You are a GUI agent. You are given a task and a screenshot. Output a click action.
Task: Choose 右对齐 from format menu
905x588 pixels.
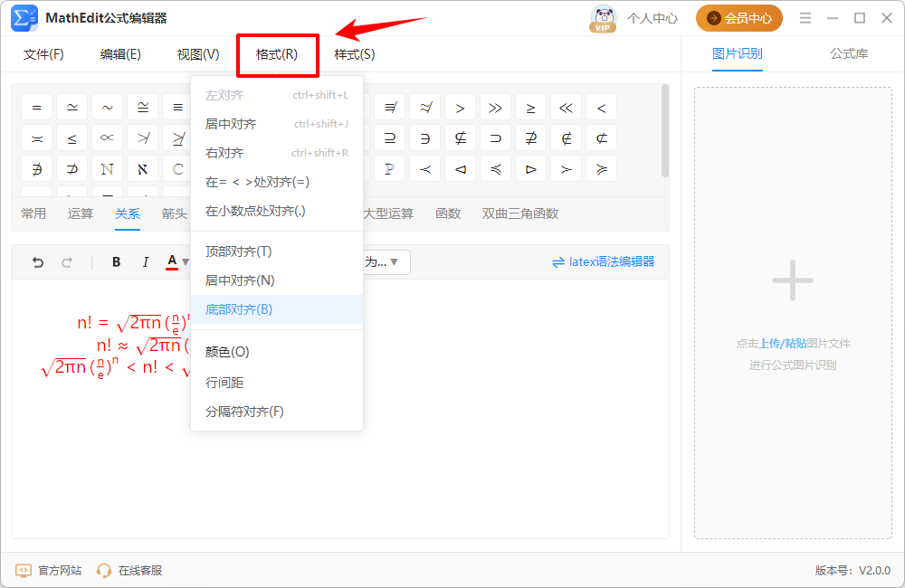coord(277,153)
